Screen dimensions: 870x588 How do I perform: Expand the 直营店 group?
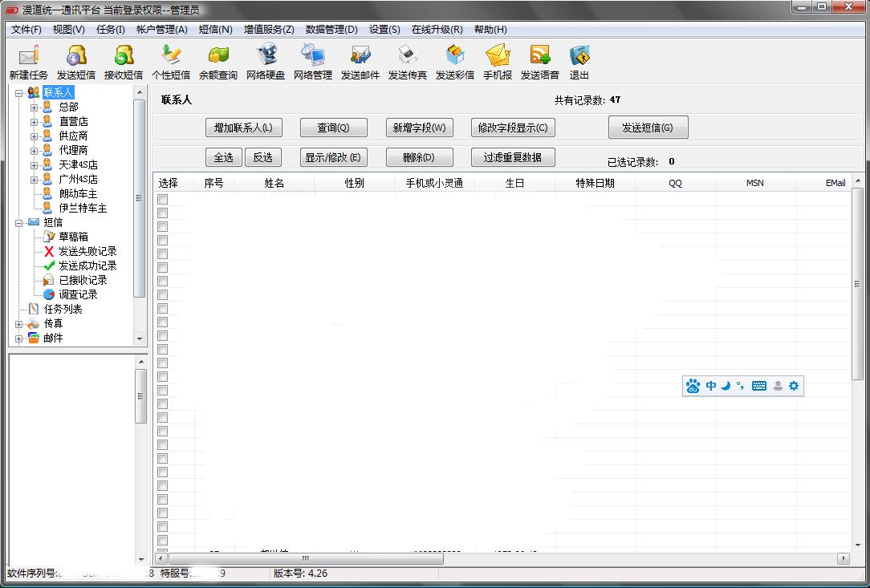click(x=34, y=121)
